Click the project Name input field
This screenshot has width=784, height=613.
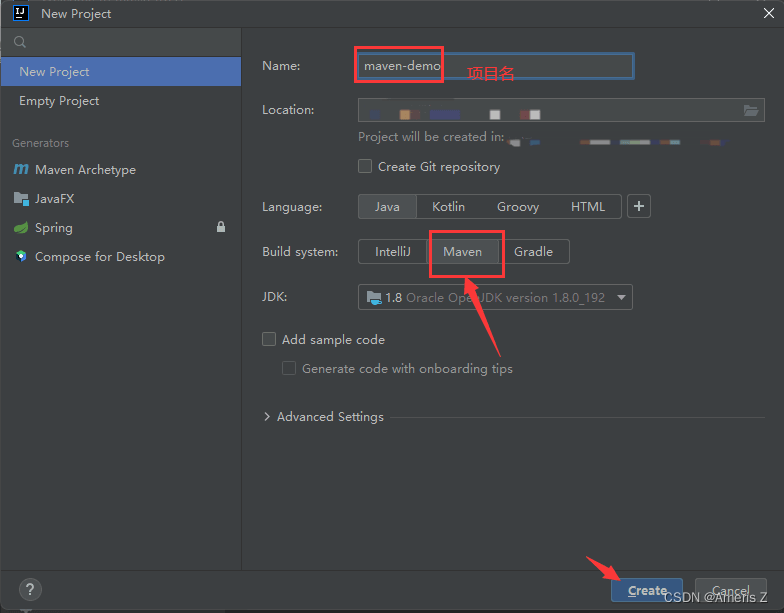pos(496,66)
